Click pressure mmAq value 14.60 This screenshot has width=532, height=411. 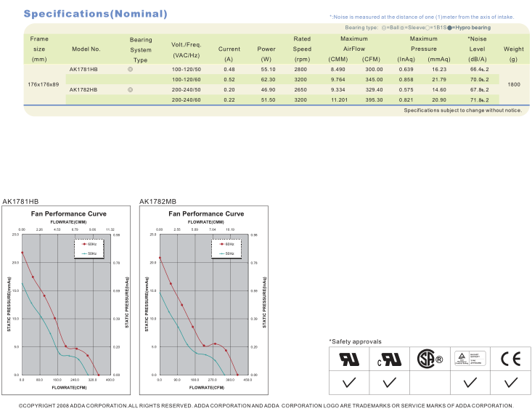(x=439, y=89)
